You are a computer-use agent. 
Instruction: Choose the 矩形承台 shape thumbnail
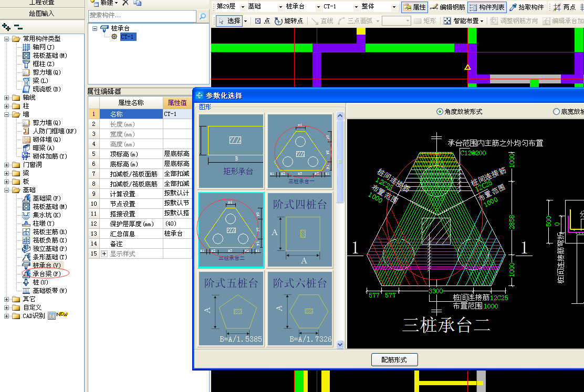[x=231, y=151]
